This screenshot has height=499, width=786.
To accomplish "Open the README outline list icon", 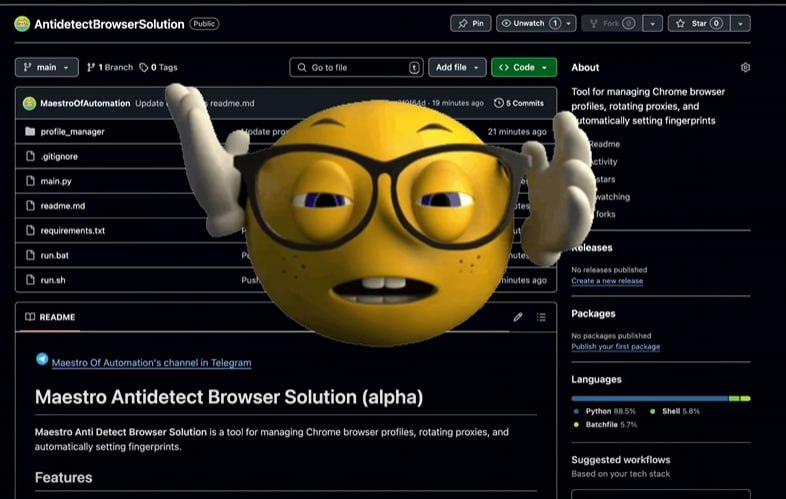I will pyautogui.click(x=541, y=317).
